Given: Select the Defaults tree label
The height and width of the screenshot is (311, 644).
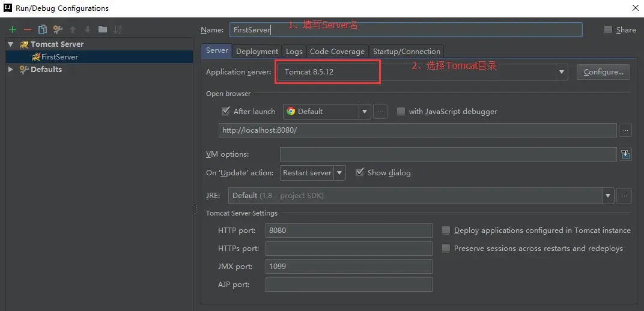Looking at the screenshot, I should pyautogui.click(x=46, y=69).
